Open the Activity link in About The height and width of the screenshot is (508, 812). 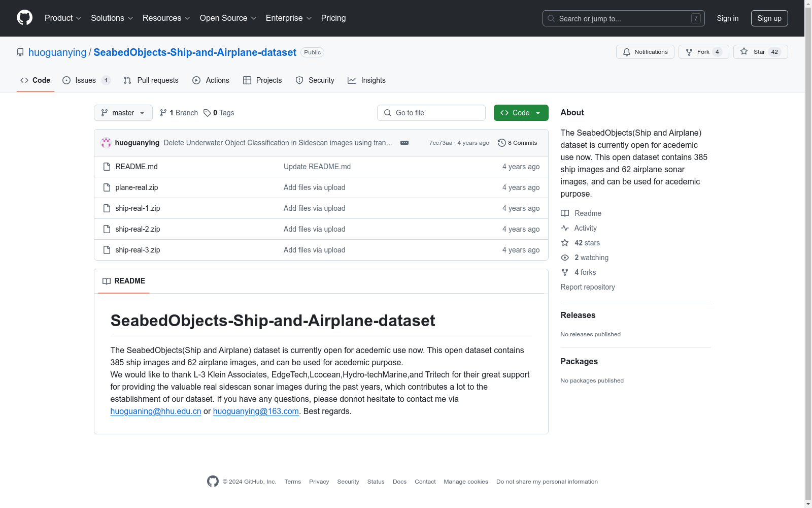click(x=579, y=228)
